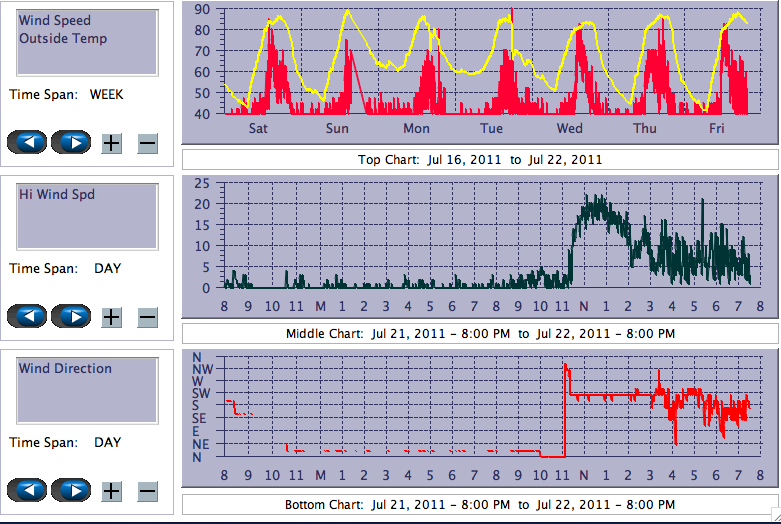Select Outside Temp in the top list box
The height and width of the screenshot is (524, 781).
pos(63,39)
